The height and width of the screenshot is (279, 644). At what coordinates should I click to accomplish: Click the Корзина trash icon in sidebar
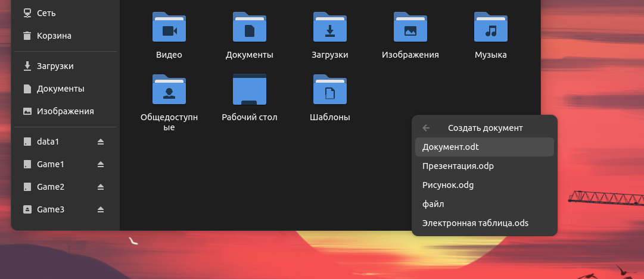tap(27, 36)
